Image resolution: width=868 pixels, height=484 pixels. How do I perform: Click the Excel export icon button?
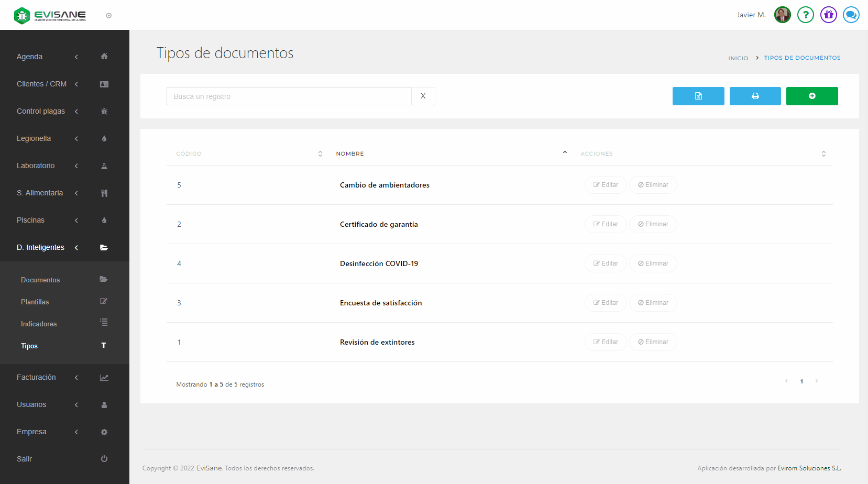698,96
